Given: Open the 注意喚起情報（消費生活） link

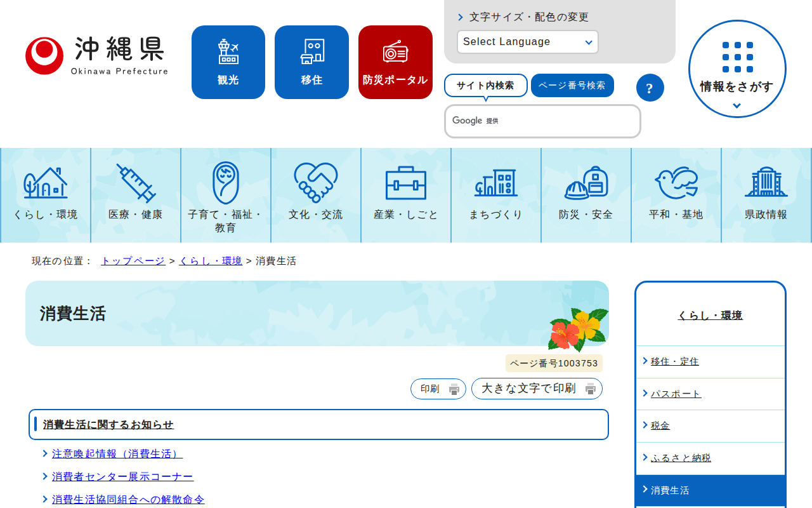Looking at the screenshot, I should (x=117, y=454).
